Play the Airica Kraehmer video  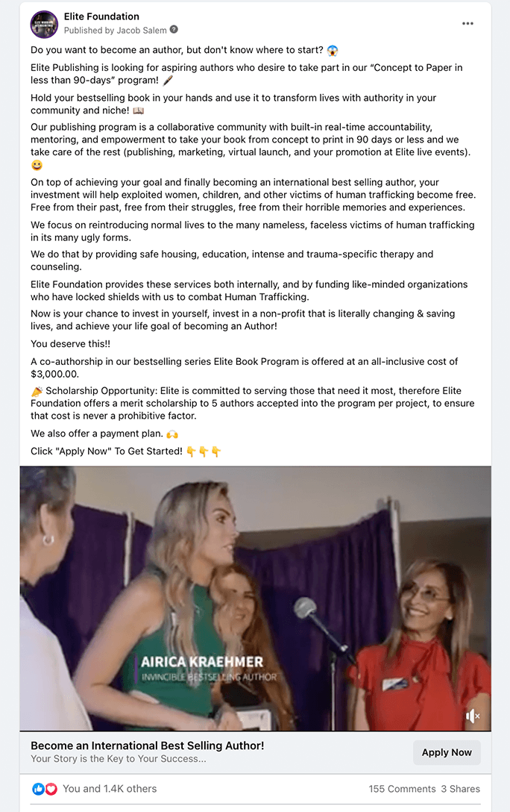pyautogui.click(x=256, y=598)
